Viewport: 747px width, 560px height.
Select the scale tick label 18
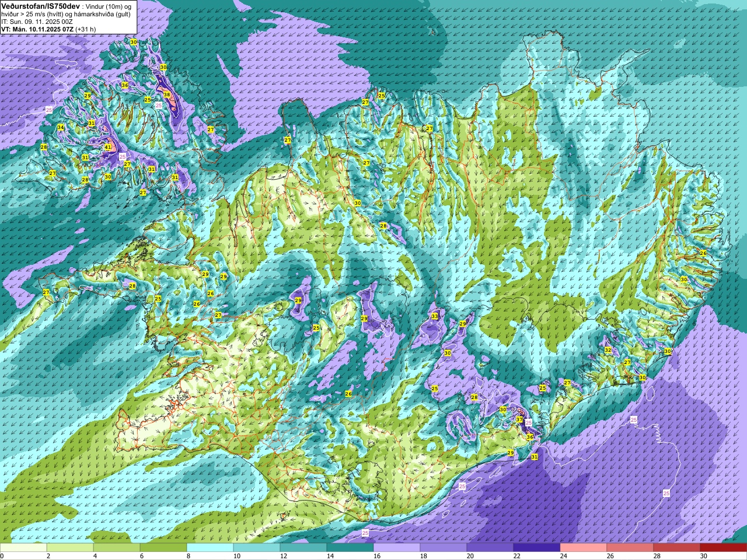pos(423,556)
